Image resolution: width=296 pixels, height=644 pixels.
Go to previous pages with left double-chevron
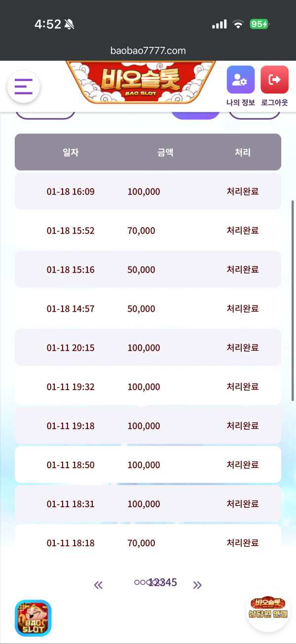(x=98, y=585)
